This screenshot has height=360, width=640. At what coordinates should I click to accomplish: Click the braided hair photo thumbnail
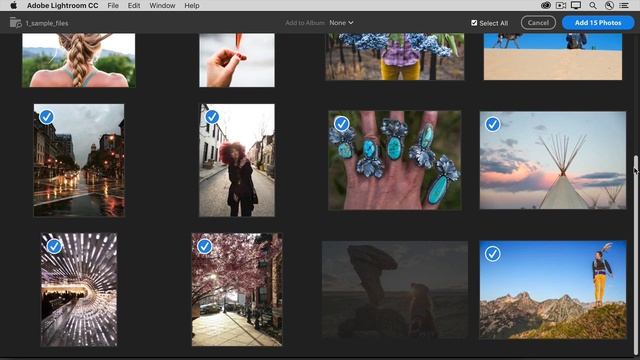coord(79,60)
